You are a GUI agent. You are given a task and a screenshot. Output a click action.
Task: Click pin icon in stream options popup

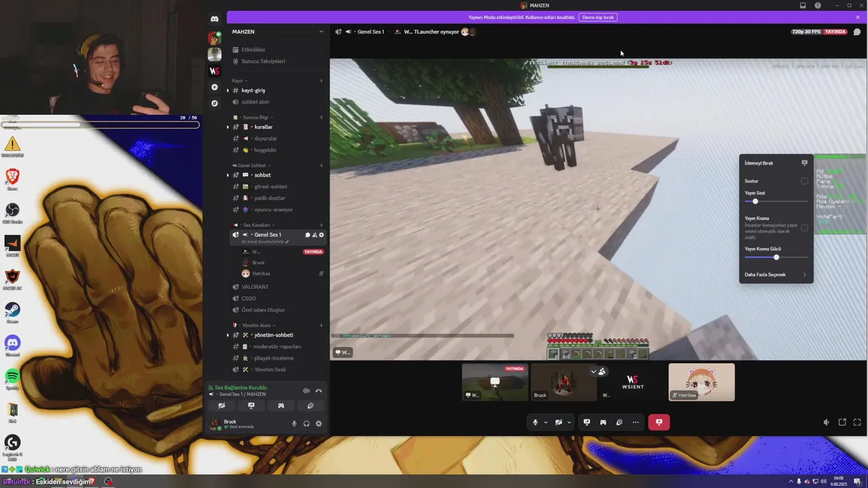[804, 163]
